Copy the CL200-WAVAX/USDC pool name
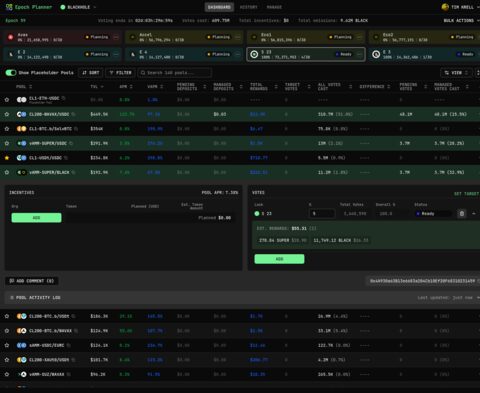This screenshot has width=480, height=393. (73, 114)
